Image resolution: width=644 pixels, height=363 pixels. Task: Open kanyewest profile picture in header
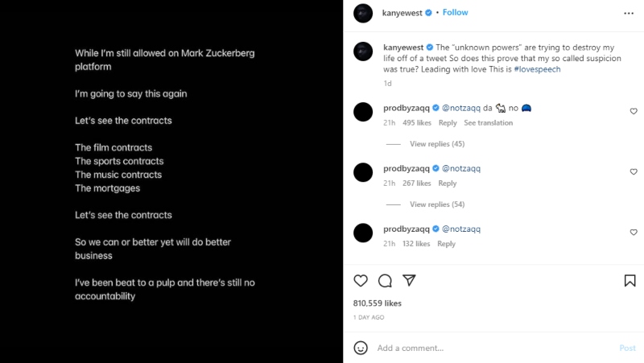click(364, 13)
